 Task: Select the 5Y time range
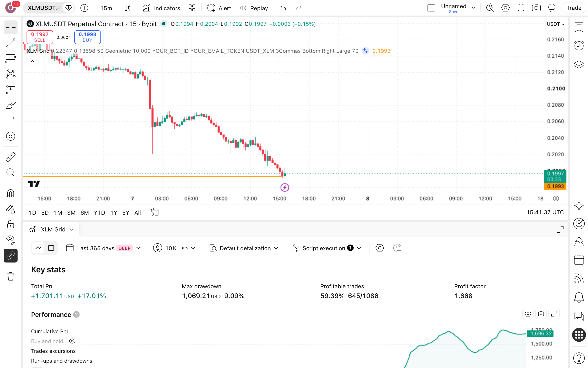pyautogui.click(x=126, y=212)
